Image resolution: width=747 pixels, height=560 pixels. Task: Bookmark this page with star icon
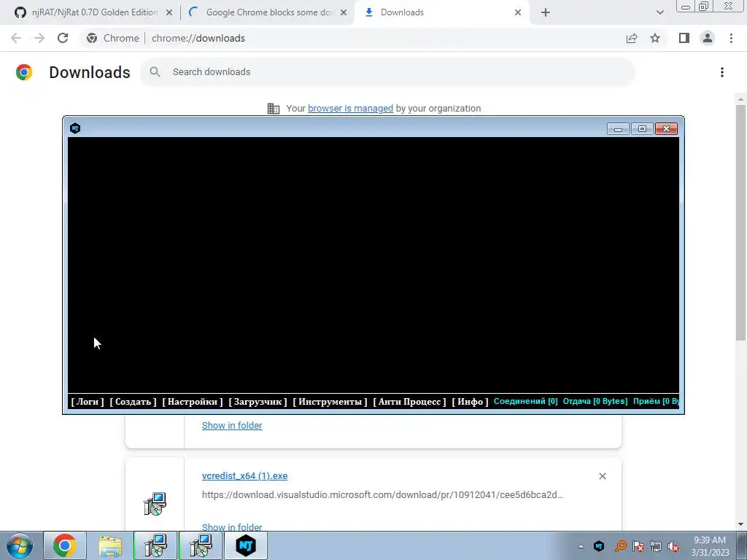[x=655, y=38]
